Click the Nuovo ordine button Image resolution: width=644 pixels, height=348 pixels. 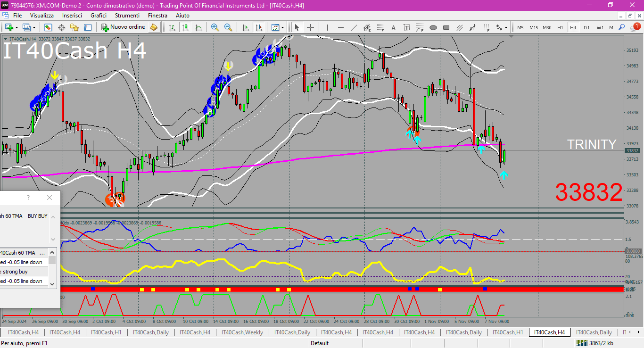(x=123, y=27)
